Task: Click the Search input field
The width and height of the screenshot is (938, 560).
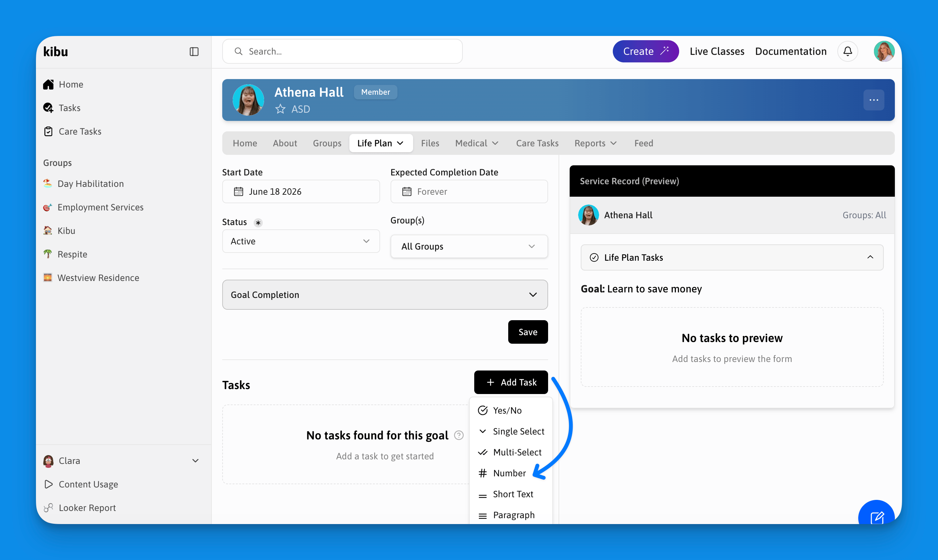Action: click(x=343, y=51)
